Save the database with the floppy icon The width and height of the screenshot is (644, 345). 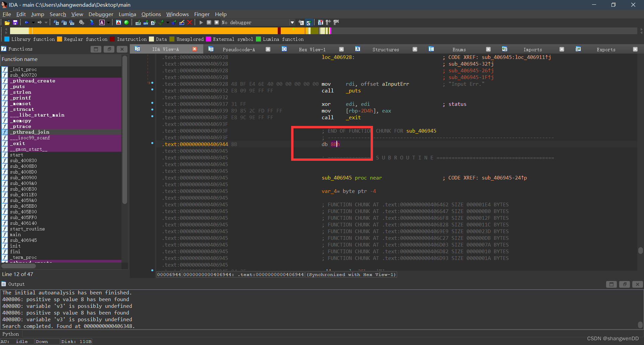tap(15, 22)
